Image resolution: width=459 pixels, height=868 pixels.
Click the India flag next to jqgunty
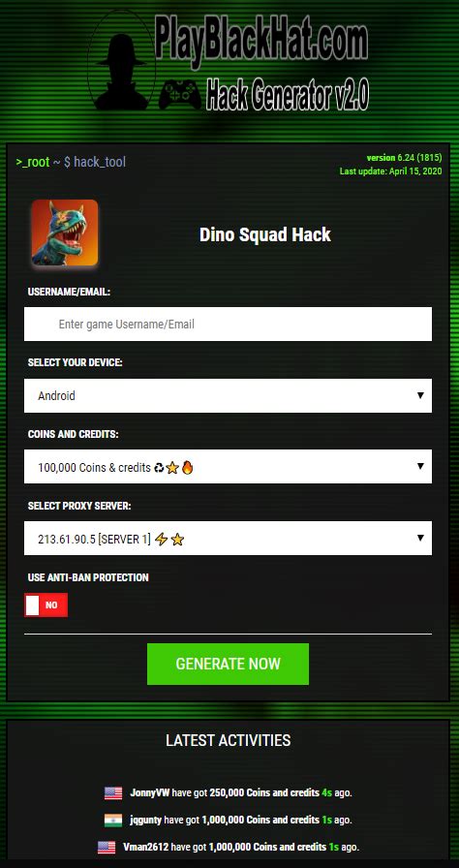point(113,820)
